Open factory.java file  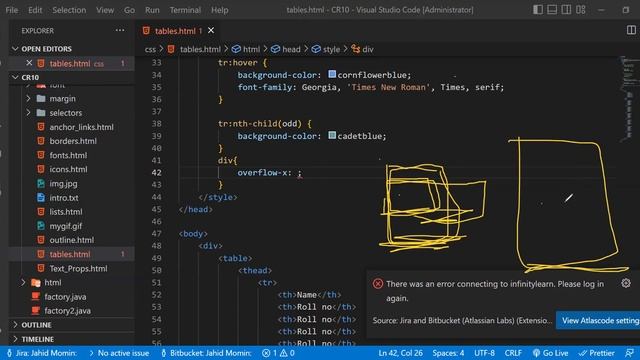(65, 297)
